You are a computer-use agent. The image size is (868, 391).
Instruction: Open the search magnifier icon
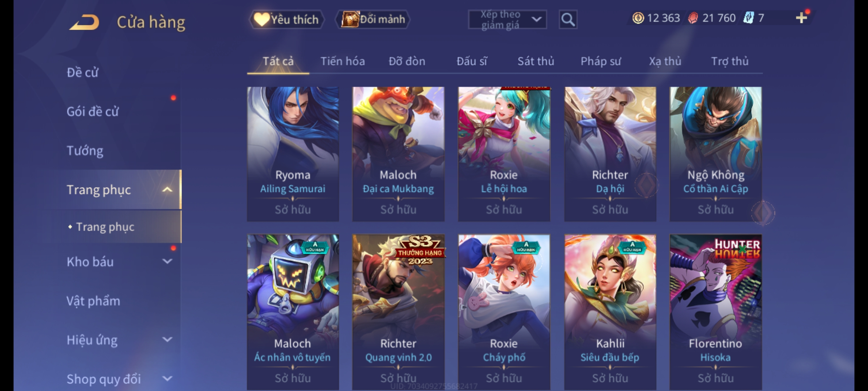point(568,20)
